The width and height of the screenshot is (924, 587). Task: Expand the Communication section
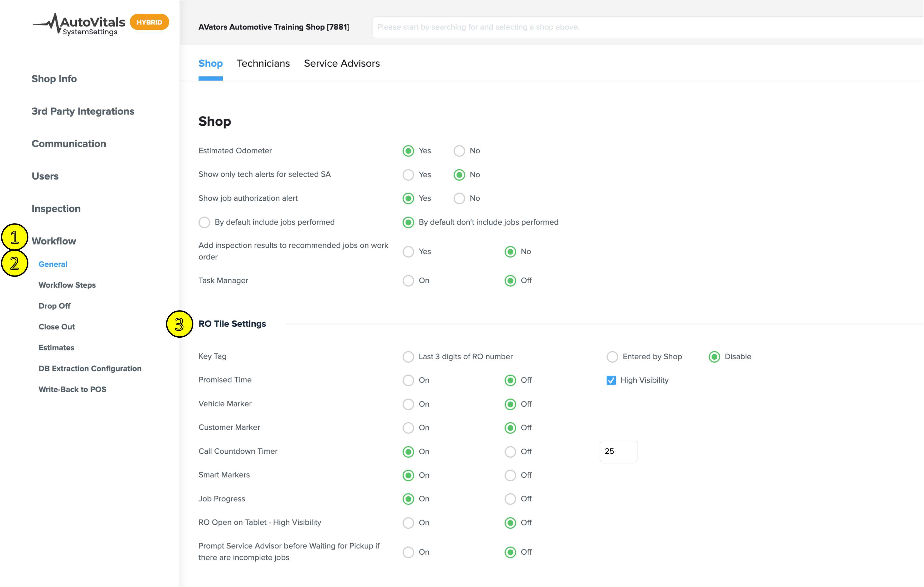(69, 143)
